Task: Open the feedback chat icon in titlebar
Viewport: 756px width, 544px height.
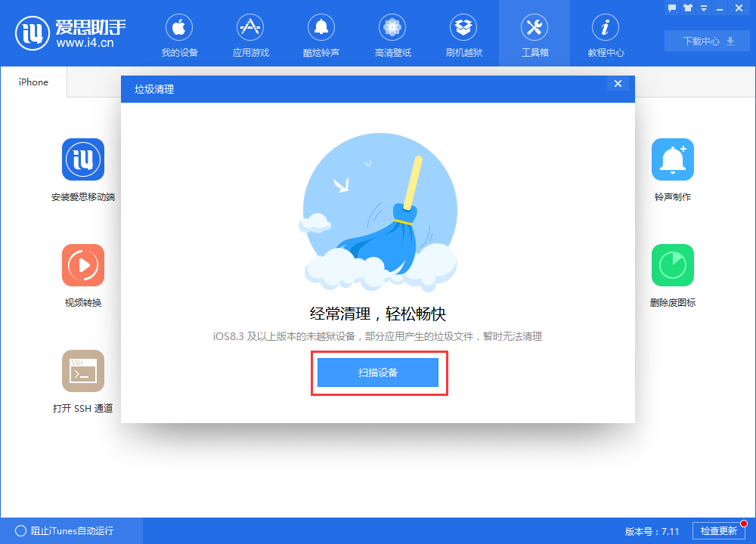Action: pos(672,8)
